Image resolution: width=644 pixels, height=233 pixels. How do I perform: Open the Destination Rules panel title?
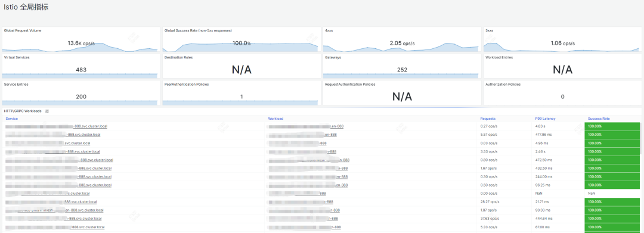pos(178,57)
